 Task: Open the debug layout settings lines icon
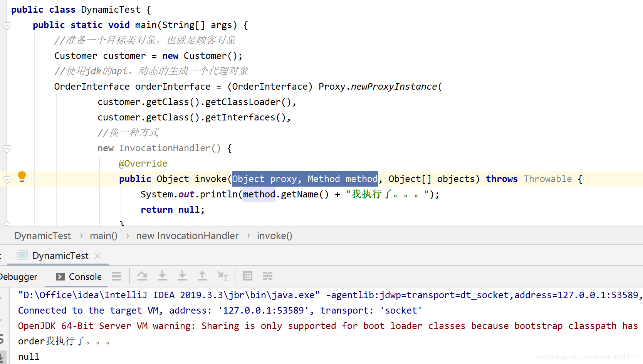click(117, 276)
